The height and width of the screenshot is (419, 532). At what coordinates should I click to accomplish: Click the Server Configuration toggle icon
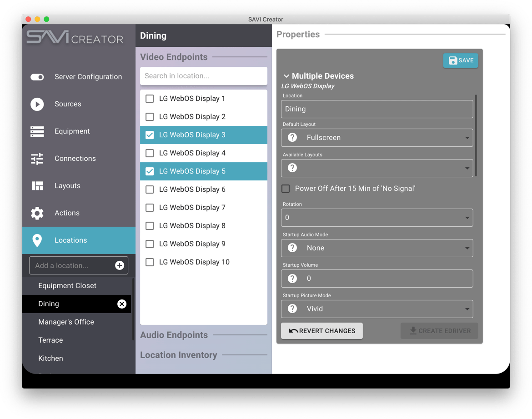(37, 77)
